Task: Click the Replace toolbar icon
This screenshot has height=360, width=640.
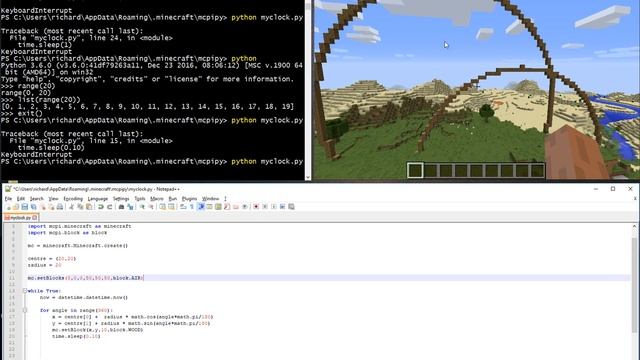Action: (130, 207)
